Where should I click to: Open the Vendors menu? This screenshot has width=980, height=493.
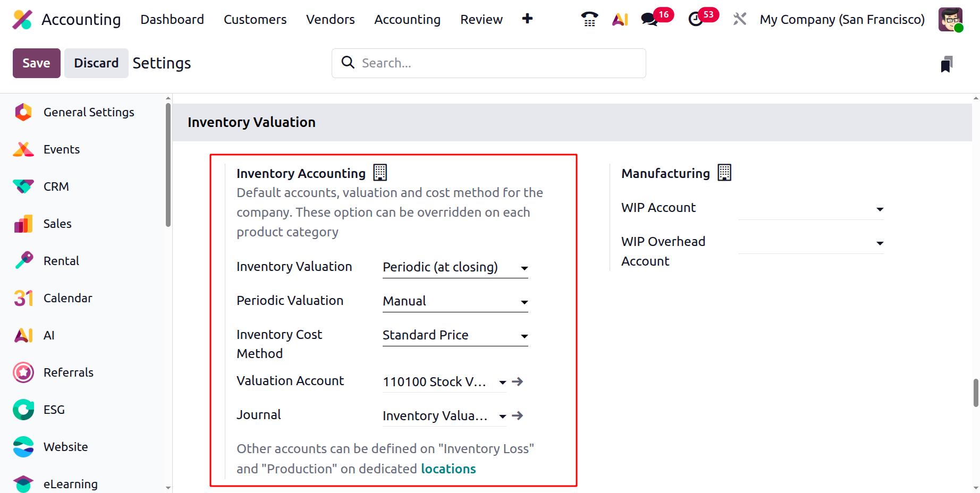tap(330, 20)
